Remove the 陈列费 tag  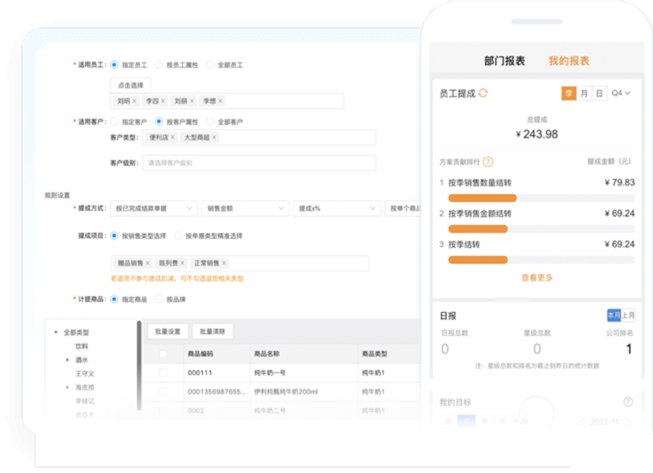[182, 263]
